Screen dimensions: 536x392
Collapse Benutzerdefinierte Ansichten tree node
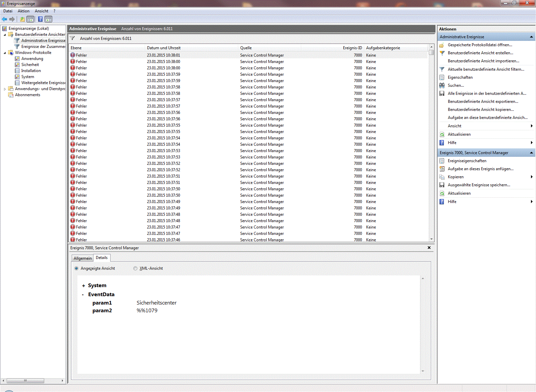pos(5,35)
